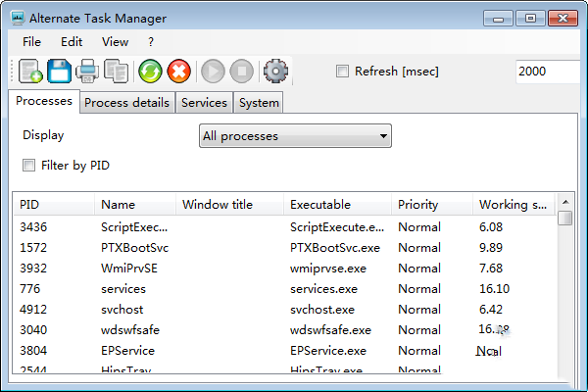This screenshot has height=392, width=588.
Task: Click the new process document icon
Action: [x=30, y=71]
